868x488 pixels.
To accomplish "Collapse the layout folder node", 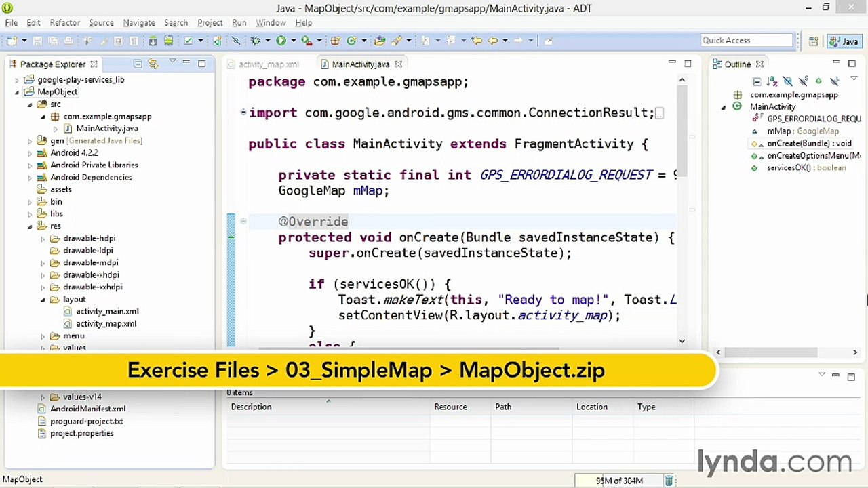I will click(43, 300).
